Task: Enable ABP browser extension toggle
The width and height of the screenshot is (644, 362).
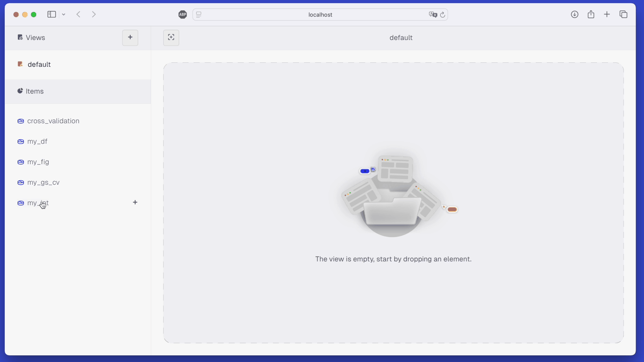Action: pyautogui.click(x=182, y=14)
